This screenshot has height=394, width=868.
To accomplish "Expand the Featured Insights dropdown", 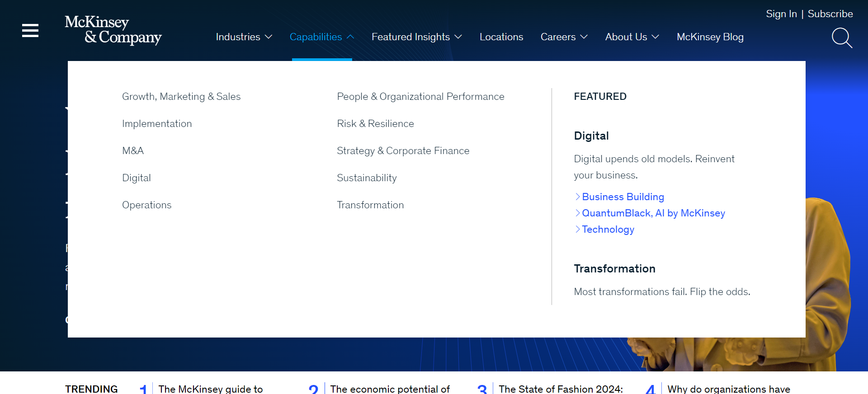I will [x=417, y=37].
